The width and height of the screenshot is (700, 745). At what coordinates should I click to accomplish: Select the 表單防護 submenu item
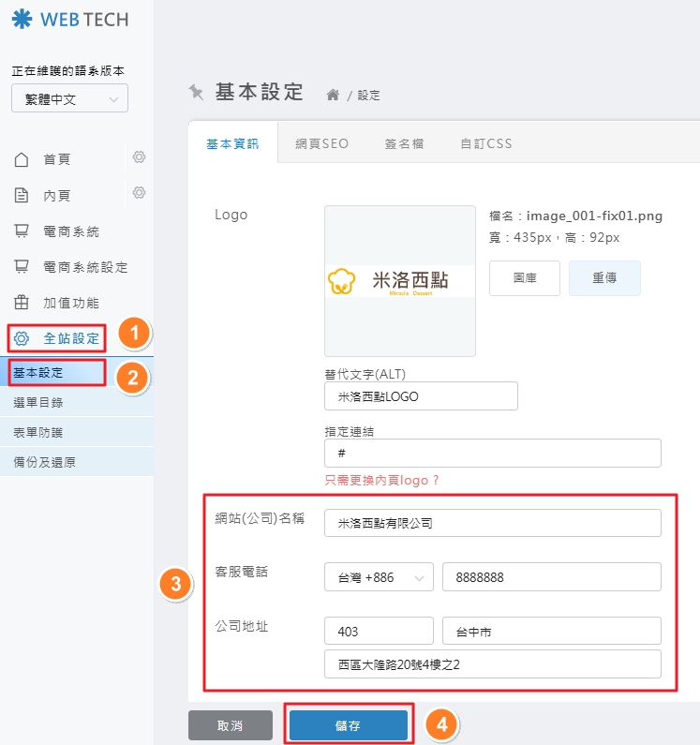coord(77,432)
